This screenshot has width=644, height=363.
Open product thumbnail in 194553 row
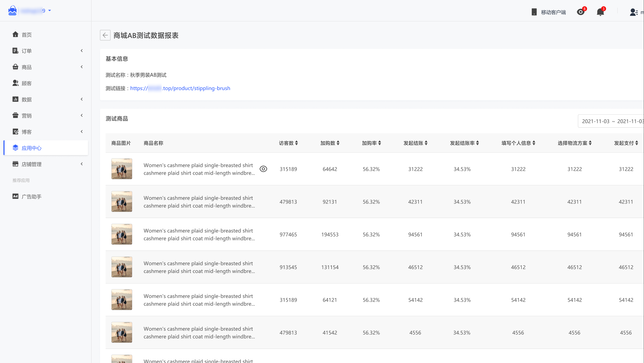click(122, 234)
